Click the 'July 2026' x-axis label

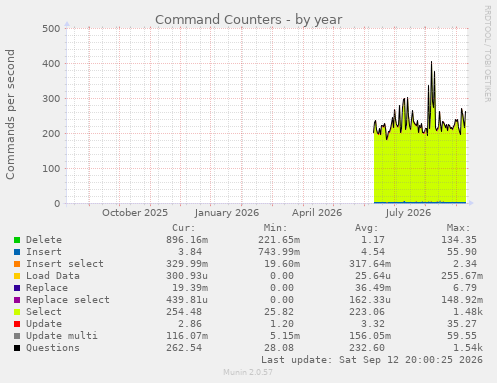tap(408, 213)
